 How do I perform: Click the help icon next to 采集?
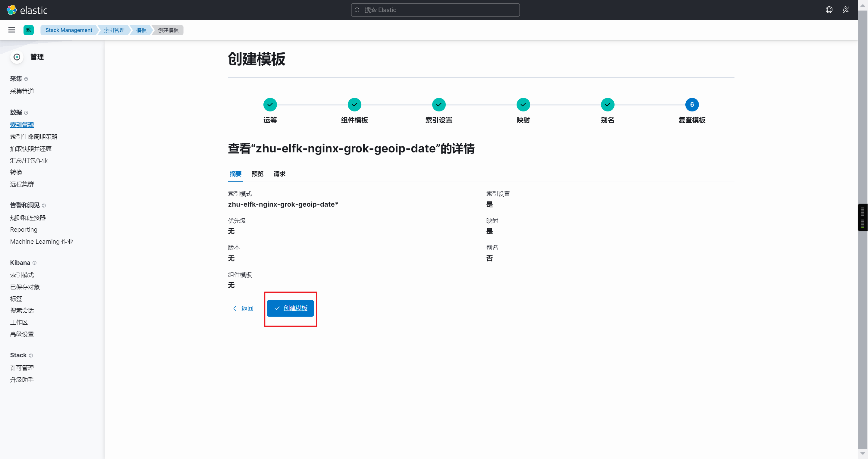26,79
